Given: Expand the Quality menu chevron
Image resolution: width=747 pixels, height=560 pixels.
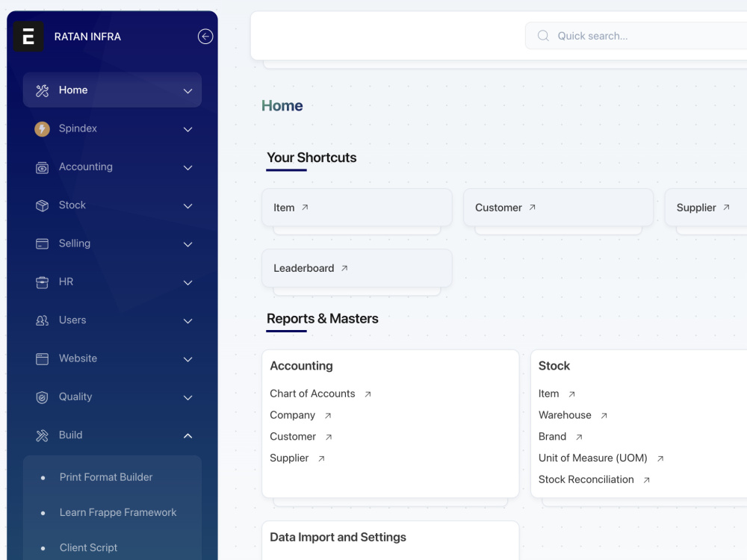Looking at the screenshot, I should point(188,398).
